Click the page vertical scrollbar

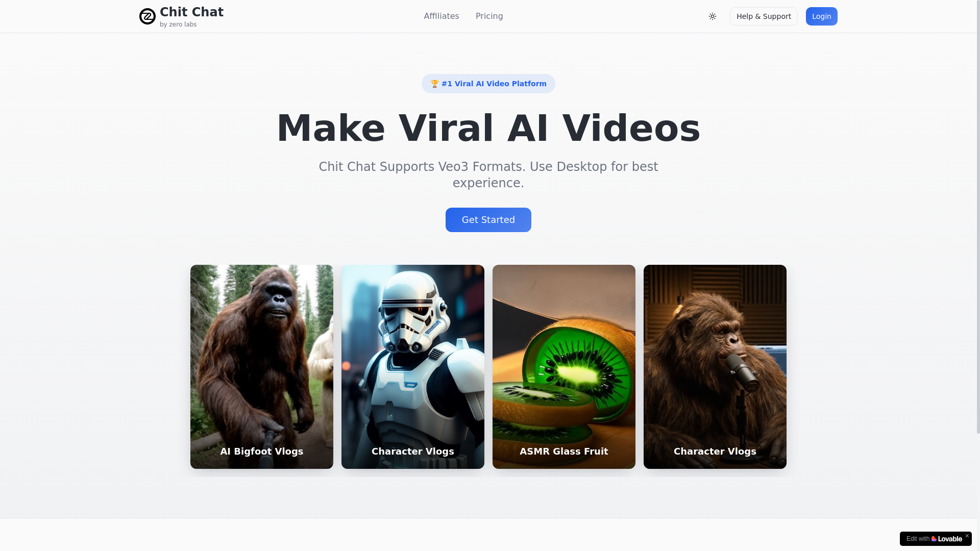coord(978,217)
